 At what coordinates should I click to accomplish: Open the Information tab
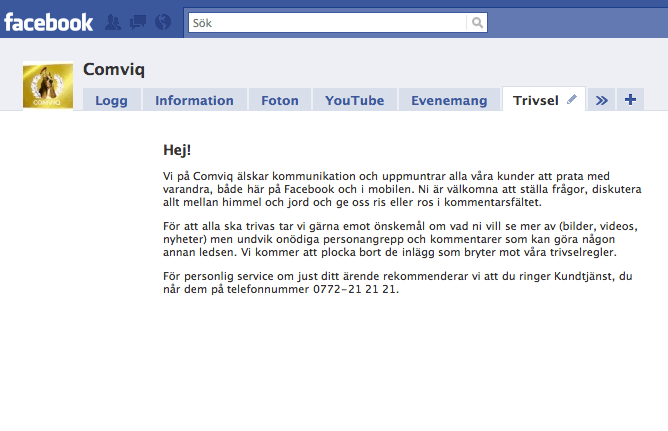click(x=194, y=100)
